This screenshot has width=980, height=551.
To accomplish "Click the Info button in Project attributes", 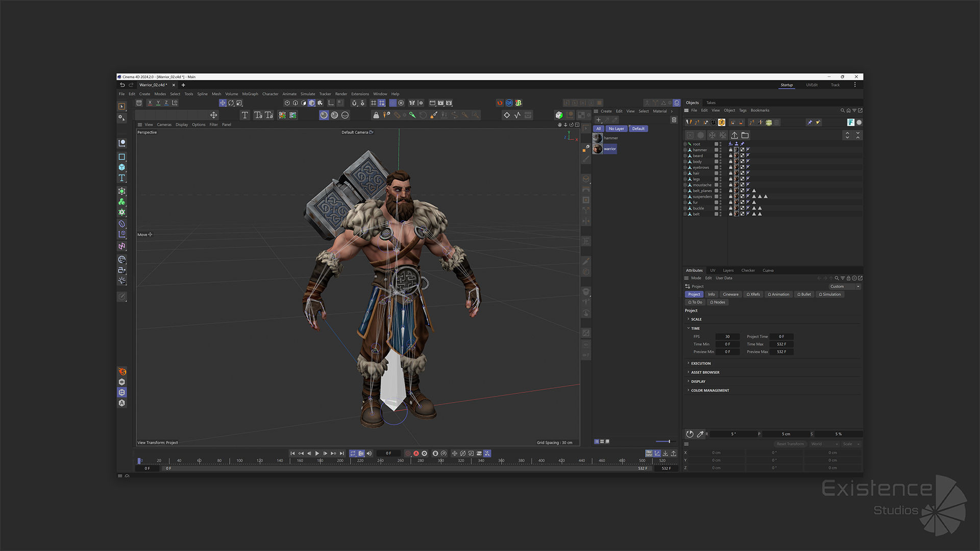I will tap(712, 294).
